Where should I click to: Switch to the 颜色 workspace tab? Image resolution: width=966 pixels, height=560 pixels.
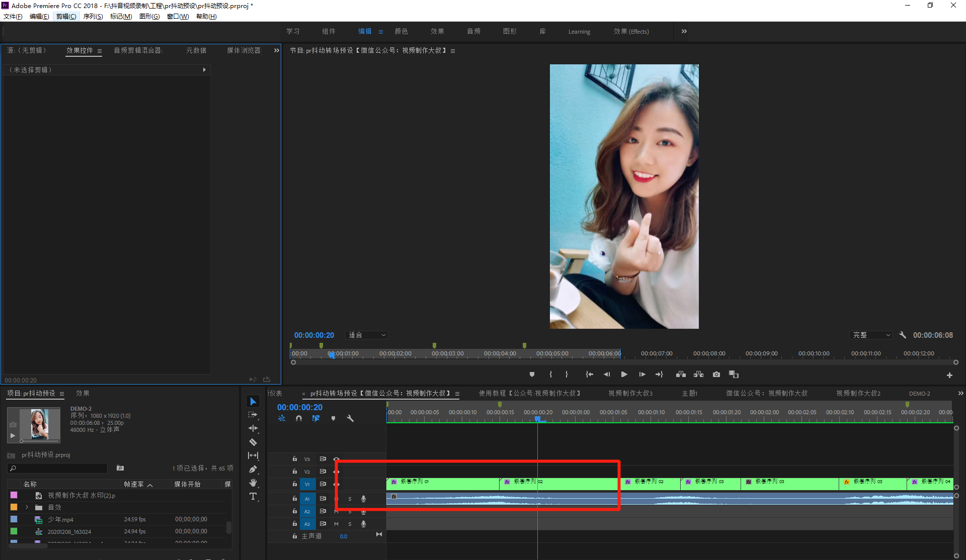[401, 32]
